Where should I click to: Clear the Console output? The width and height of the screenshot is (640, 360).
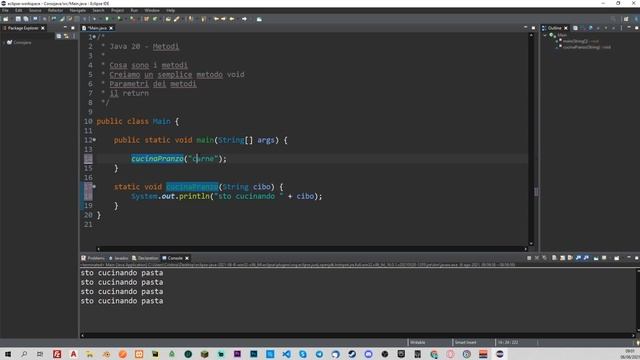(x=554, y=258)
